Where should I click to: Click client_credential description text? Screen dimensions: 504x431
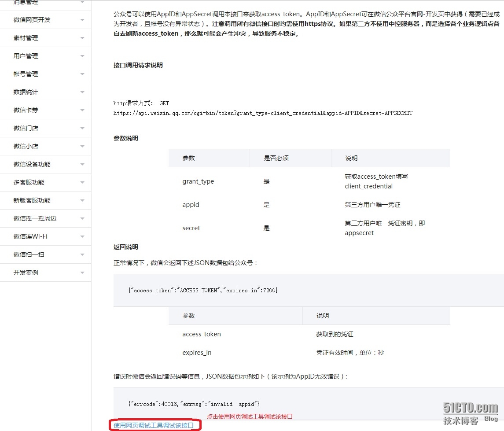pyautogui.click(x=369, y=186)
